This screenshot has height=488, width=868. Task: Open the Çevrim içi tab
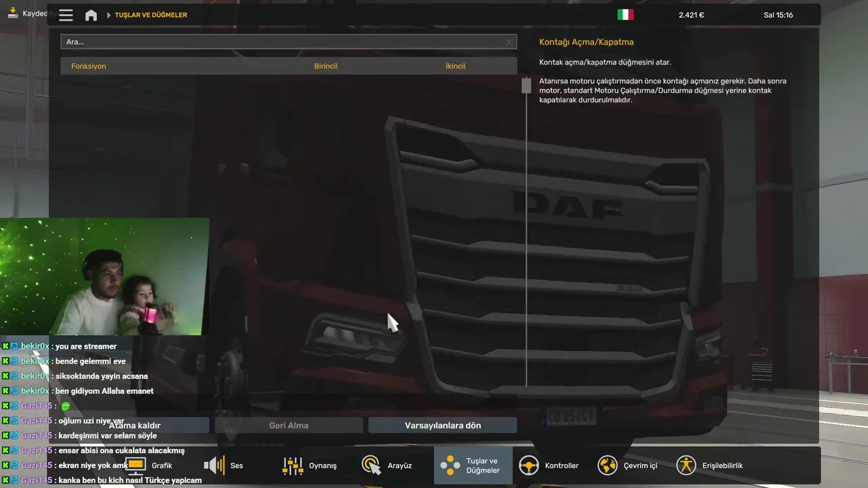tap(627, 466)
